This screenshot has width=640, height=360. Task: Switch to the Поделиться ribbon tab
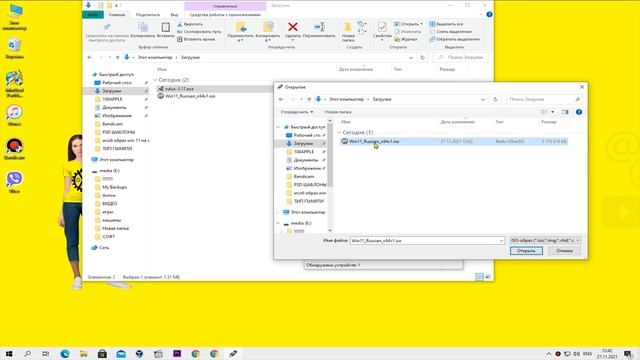148,15
